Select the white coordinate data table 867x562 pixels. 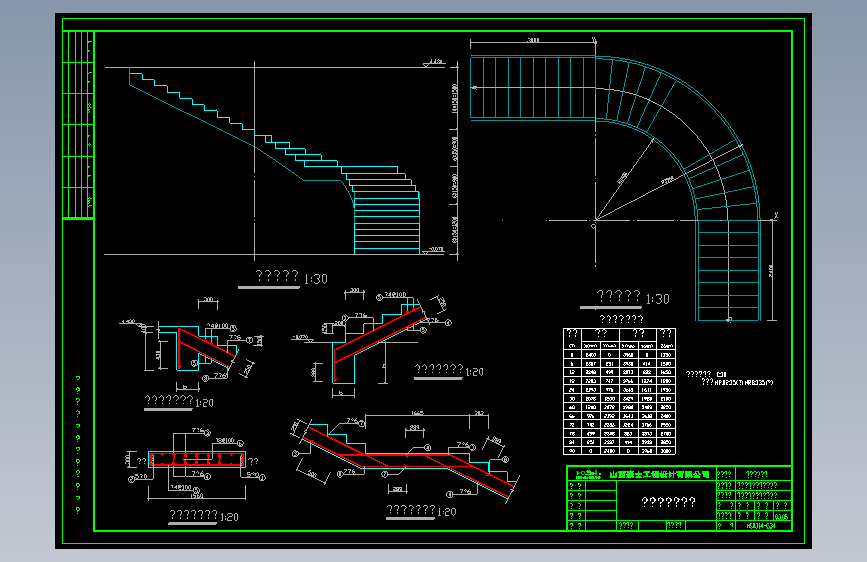click(x=619, y=391)
